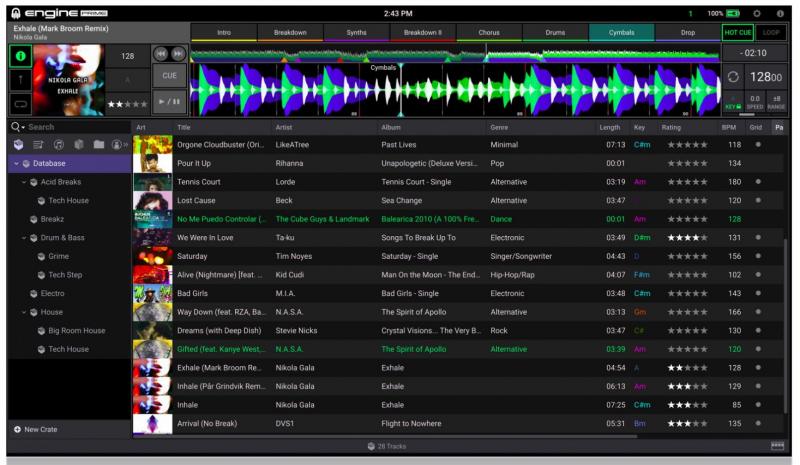
Task: Set deck track rating stars
Action: click(128, 104)
